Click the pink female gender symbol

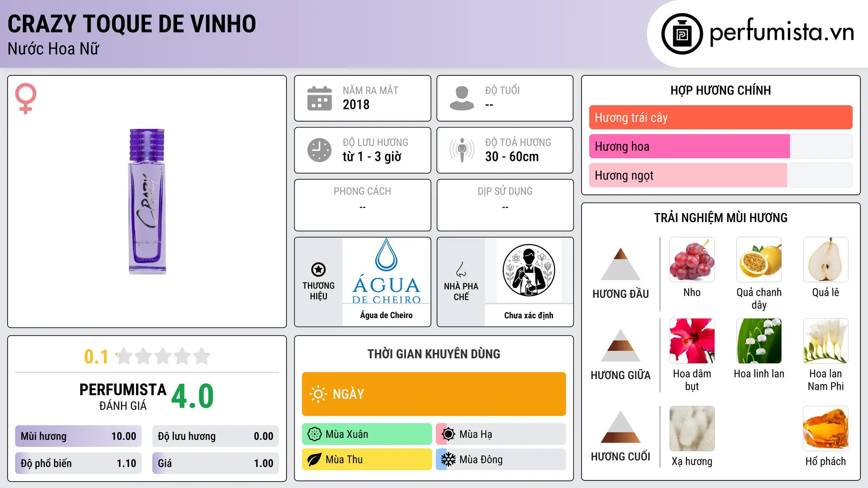pyautogui.click(x=25, y=98)
